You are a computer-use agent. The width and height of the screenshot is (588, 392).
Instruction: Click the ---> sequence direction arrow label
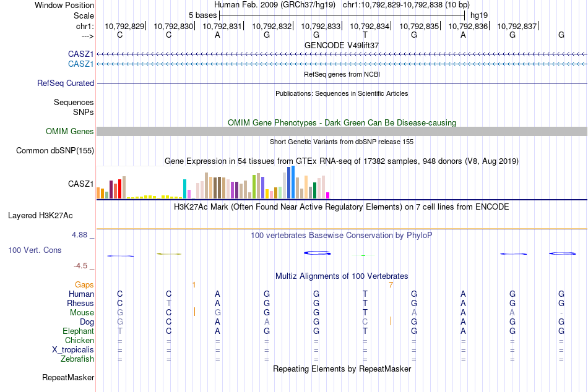tap(87, 36)
